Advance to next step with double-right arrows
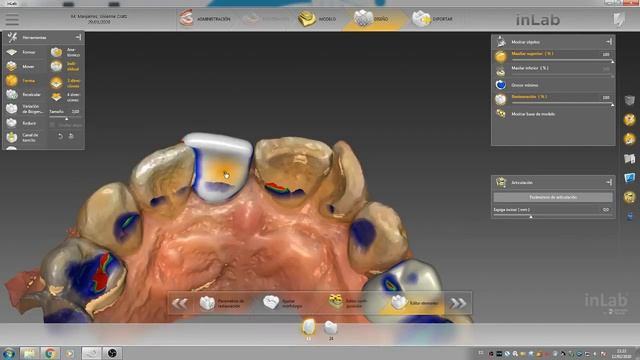 tap(458, 303)
